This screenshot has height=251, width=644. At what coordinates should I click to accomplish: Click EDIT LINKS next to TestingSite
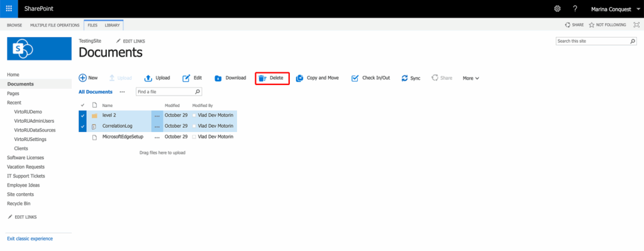click(x=131, y=41)
